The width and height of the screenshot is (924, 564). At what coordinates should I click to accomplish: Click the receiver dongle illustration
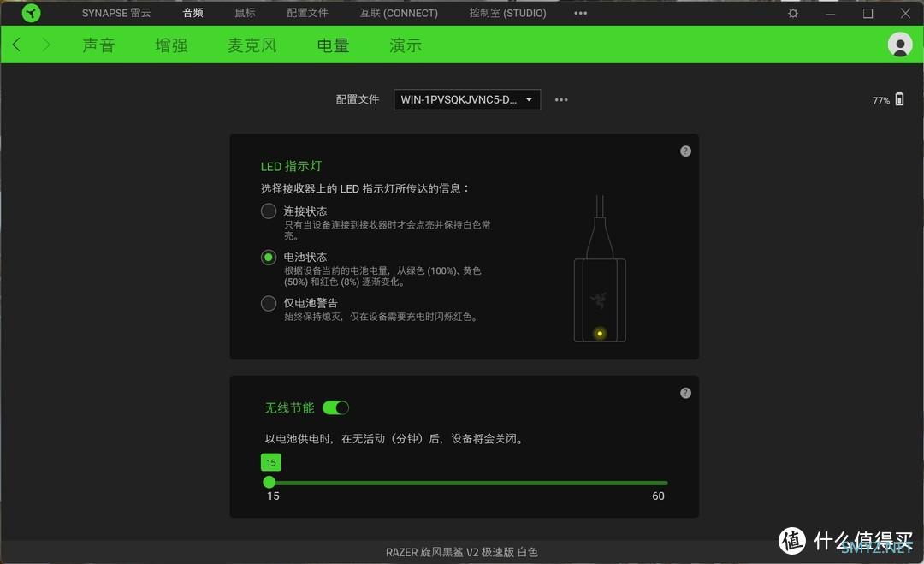point(600,269)
